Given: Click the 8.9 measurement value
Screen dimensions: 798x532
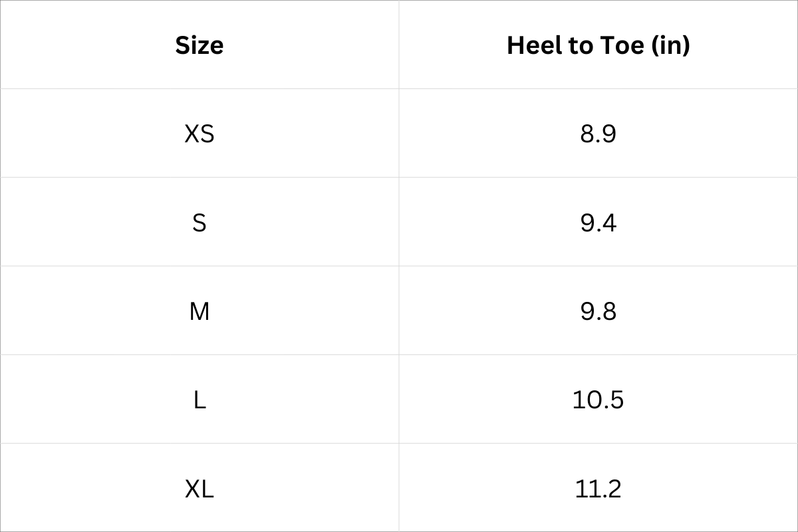Looking at the screenshot, I should [598, 134].
